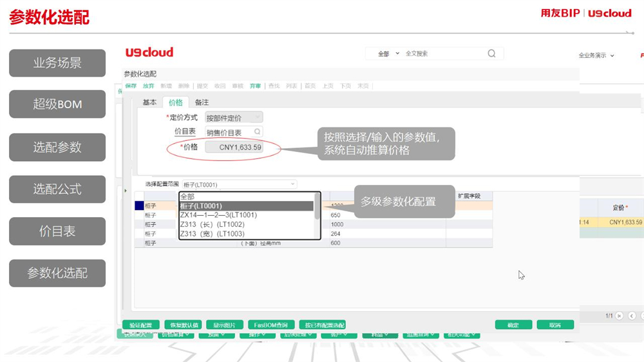Image resolution: width=644 pixels, height=362 pixels.
Task: Click the grid cell with value 1000
Action: (387, 224)
